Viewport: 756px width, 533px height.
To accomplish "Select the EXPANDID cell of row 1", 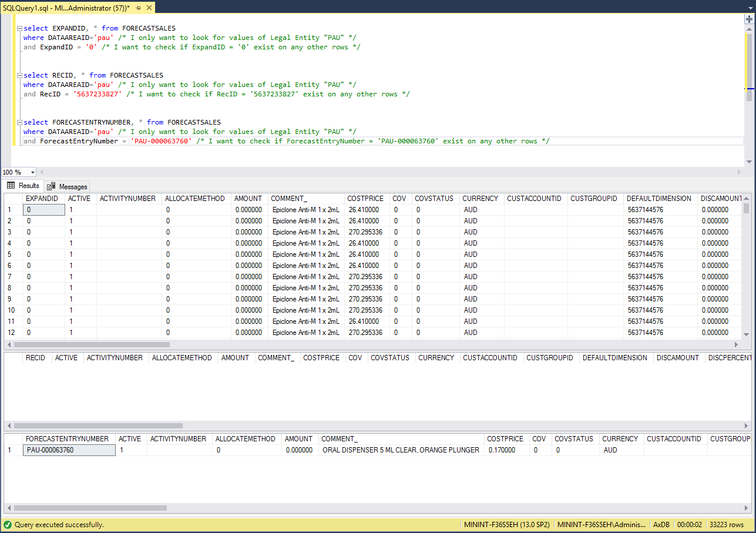I will [44, 210].
